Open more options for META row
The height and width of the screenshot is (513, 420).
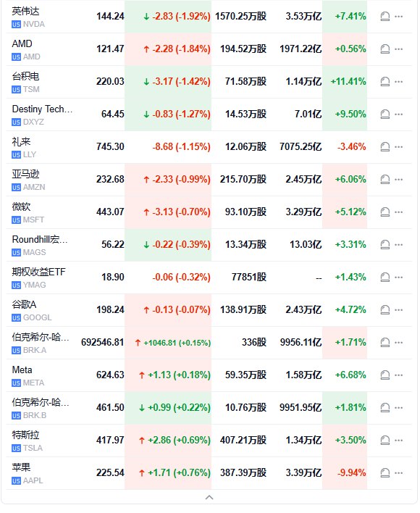click(399, 375)
